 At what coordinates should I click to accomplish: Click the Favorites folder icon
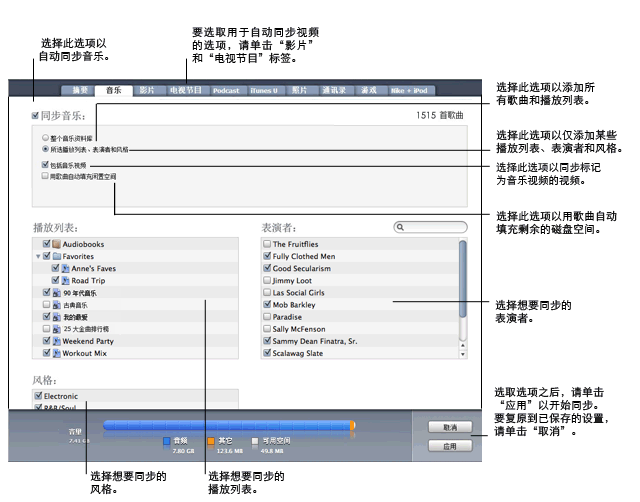57,256
